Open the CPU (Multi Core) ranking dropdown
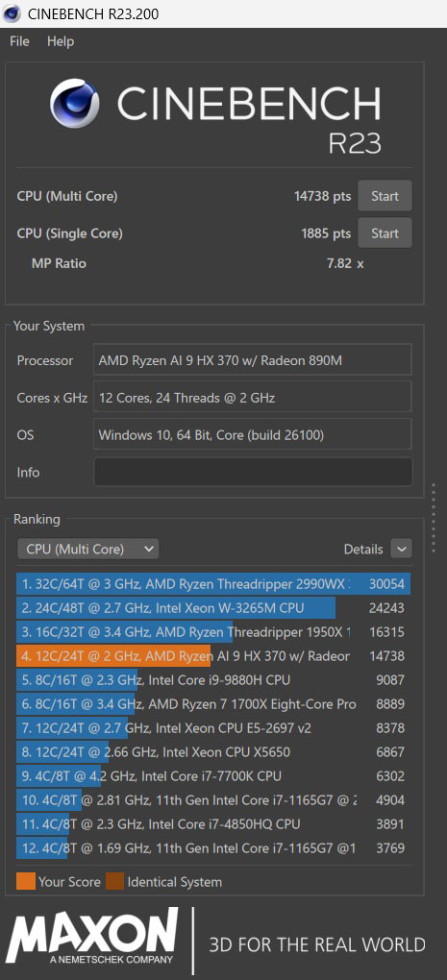 click(x=88, y=549)
